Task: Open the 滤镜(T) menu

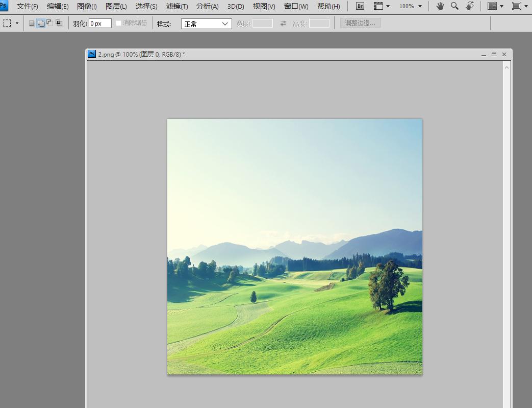Action: pyautogui.click(x=177, y=6)
